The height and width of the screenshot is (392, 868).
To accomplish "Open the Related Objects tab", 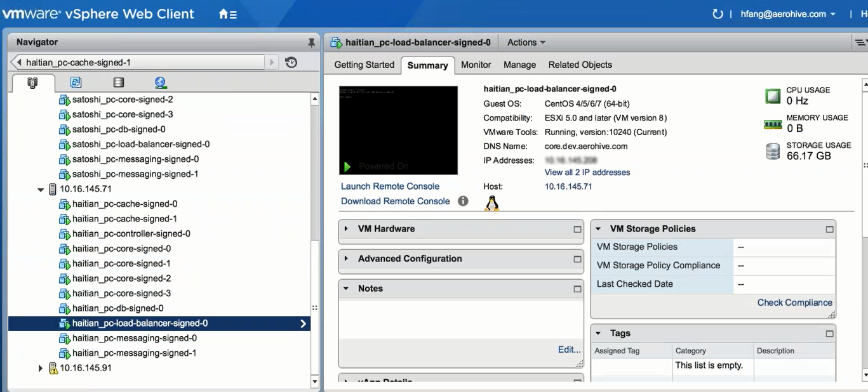I will tap(580, 65).
